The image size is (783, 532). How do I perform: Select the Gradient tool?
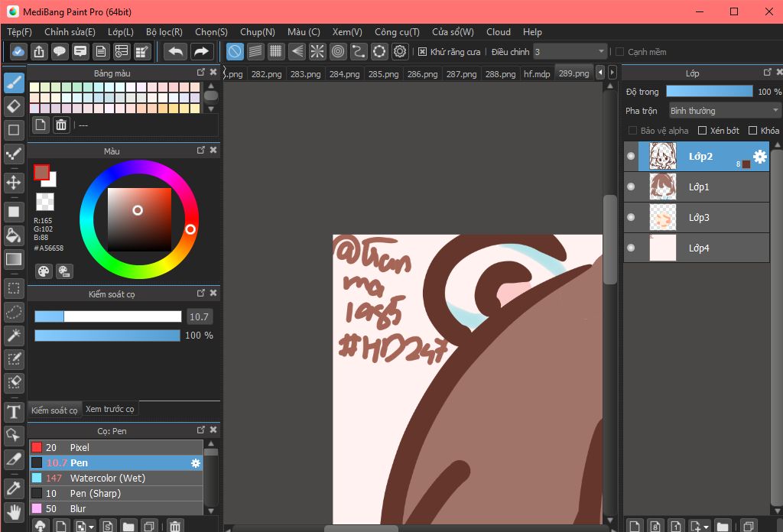click(14, 259)
